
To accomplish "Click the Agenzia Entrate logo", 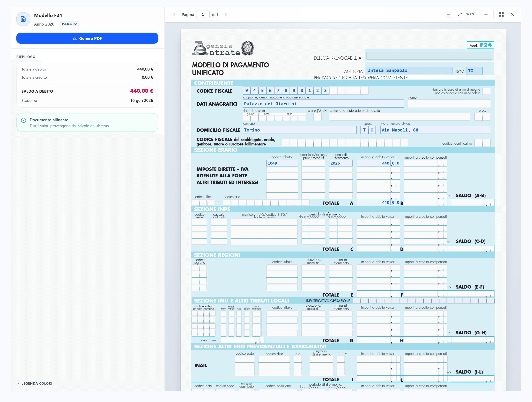I will point(223,48).
